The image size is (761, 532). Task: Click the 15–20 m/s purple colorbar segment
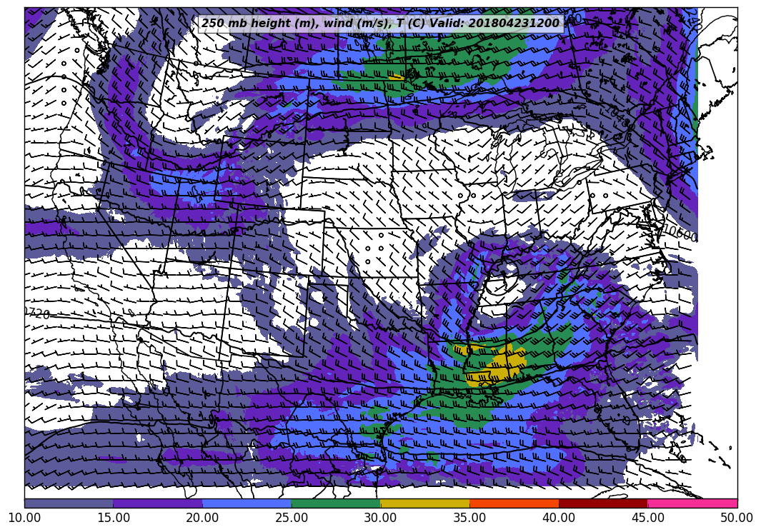pos(158,503)
